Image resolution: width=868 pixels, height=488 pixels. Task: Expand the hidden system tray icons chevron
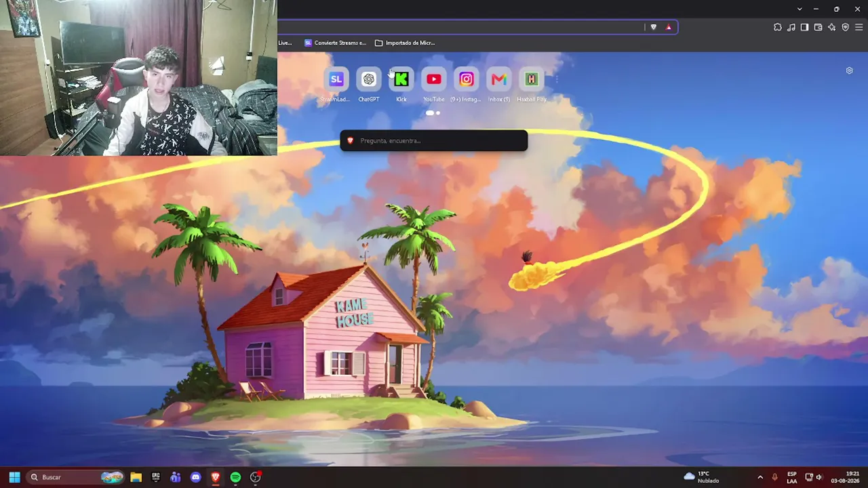[760, 477]
